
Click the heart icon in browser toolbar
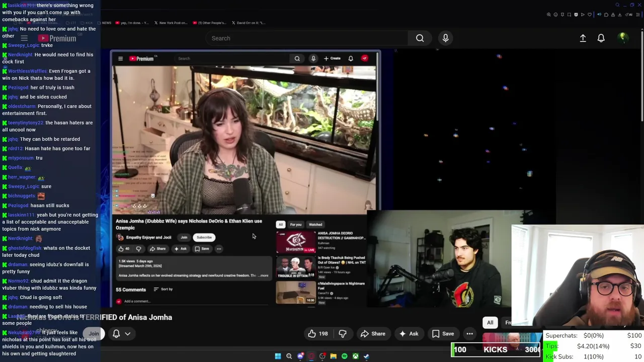[x=590, y=15]
